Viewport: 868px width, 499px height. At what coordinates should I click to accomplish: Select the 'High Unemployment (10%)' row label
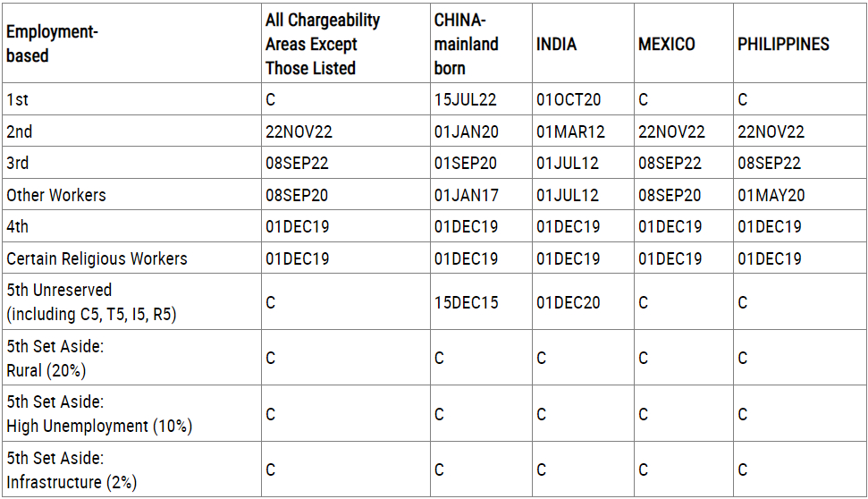click(99, 426)
